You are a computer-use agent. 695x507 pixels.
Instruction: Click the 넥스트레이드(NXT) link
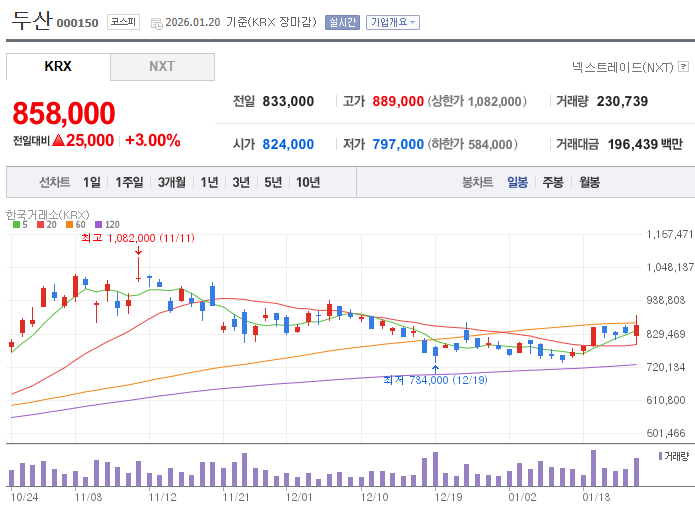tap(622, 67)
